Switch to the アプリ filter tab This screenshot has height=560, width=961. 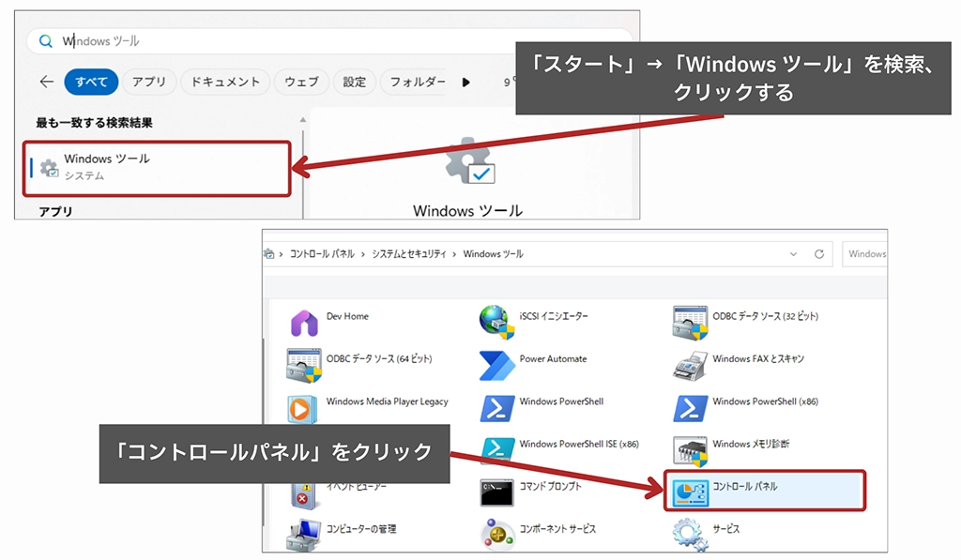[x=149, y=82]
